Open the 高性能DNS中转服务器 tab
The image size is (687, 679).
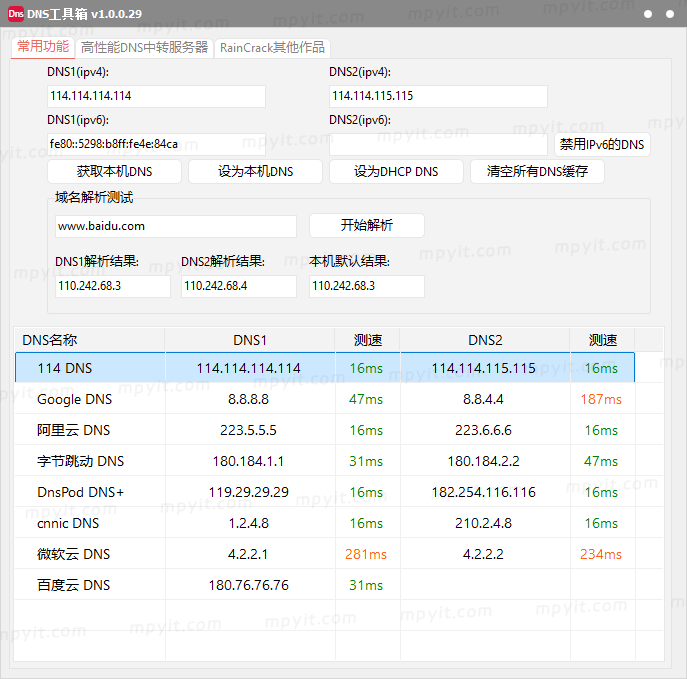tap(144, 48)
